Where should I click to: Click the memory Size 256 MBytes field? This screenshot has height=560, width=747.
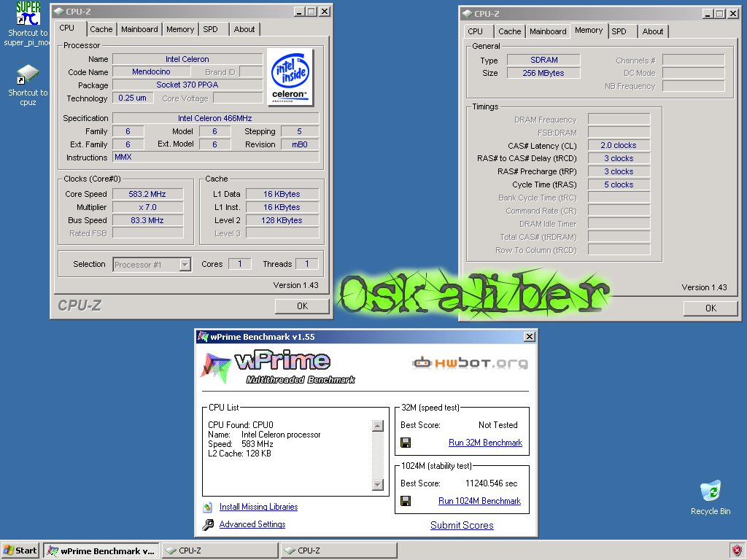pyautogui.click(x=543, y=73)
